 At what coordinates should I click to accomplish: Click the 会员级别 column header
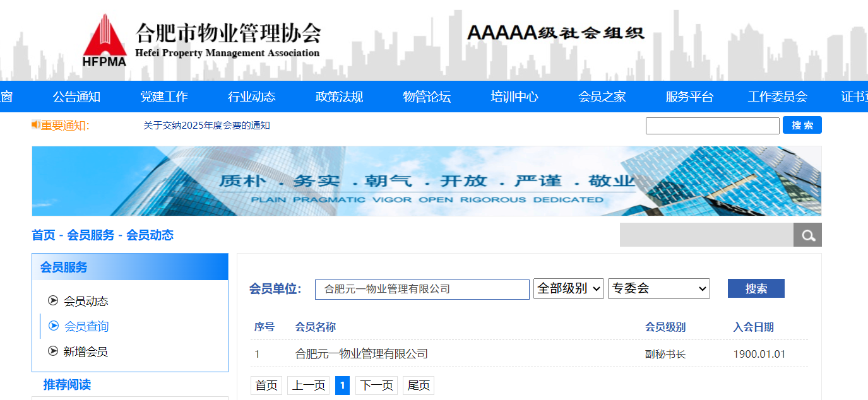pos(665,327)
